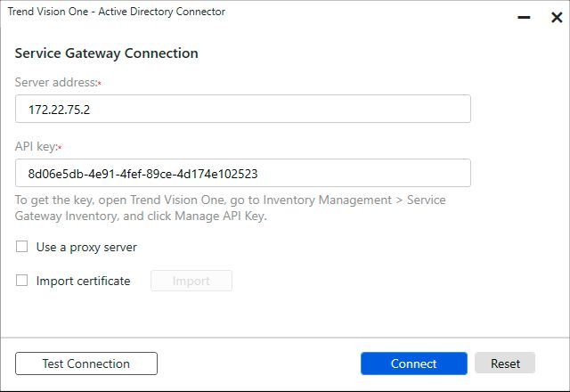Image resolution: width=570 pixels, height=392 pixels.
Task: Tick the Import certificate checkbox
Action: [x=21, y=281]
